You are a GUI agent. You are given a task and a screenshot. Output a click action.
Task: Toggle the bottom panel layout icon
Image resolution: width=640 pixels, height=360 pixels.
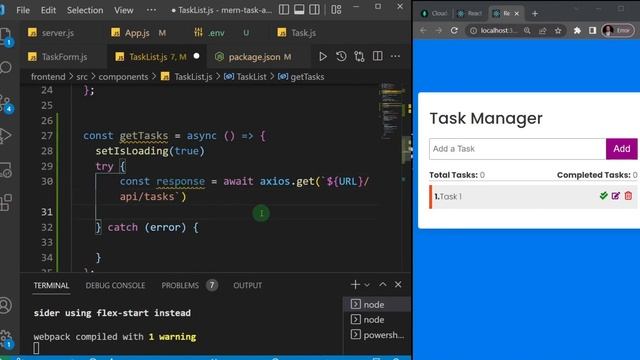299,9
